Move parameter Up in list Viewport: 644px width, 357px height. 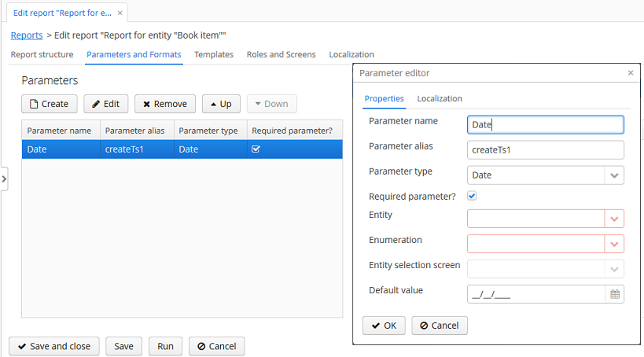point(221,104)
